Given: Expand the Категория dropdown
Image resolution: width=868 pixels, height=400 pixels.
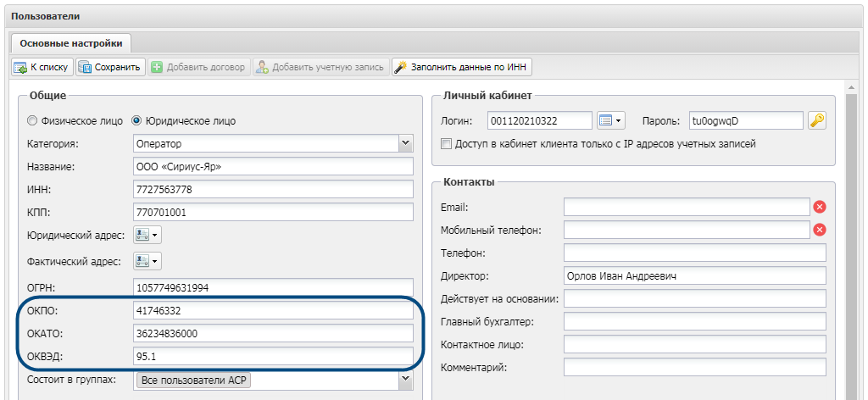Looking at the screenshot, I should coord(406,144).
